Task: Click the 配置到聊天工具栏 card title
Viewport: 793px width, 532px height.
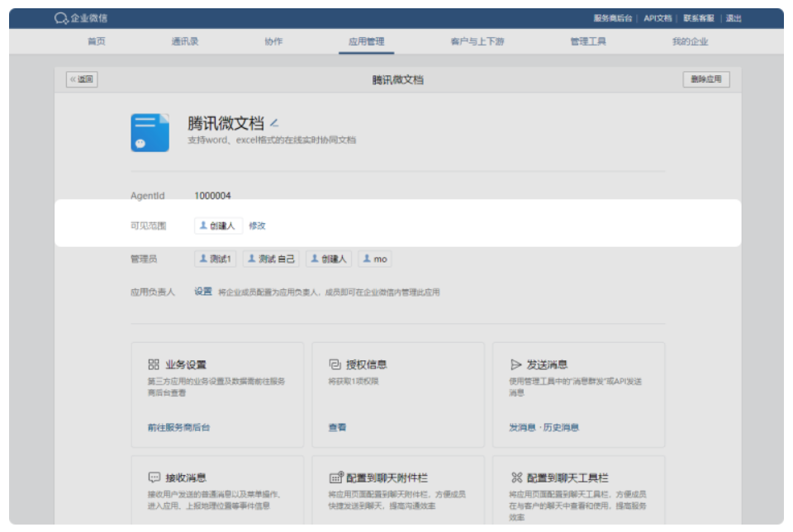Action: click(567, 477)
